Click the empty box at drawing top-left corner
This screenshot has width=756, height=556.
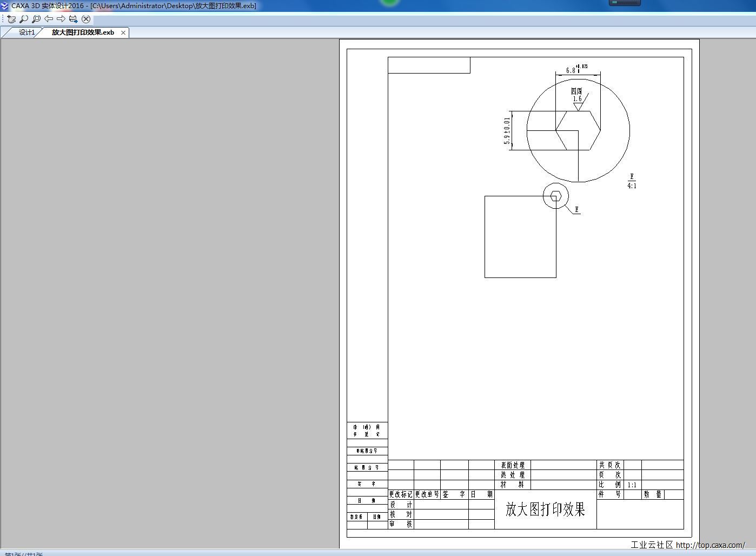[x=429, y=65]
